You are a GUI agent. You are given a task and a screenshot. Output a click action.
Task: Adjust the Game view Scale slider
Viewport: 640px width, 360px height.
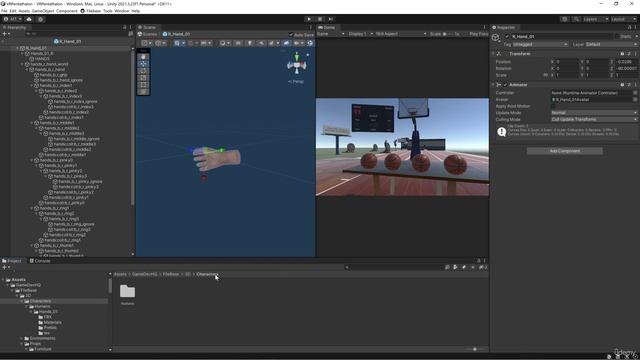[448, 34]
